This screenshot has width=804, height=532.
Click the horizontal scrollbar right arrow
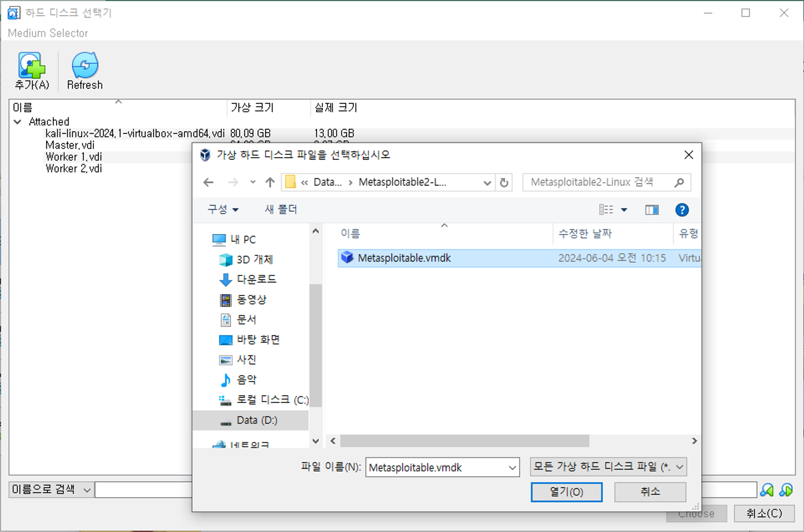tap(694, 441)
